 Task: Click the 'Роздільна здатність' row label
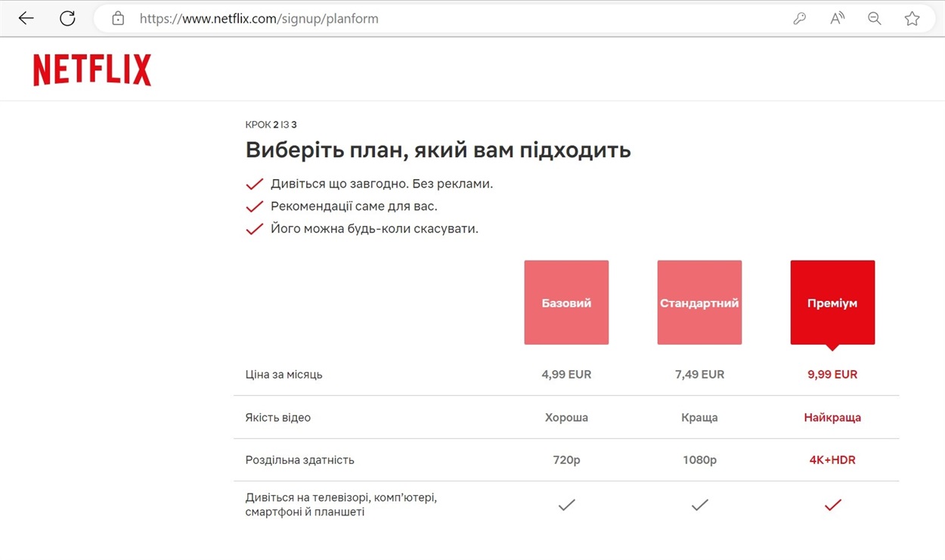(x=299, y=459)
